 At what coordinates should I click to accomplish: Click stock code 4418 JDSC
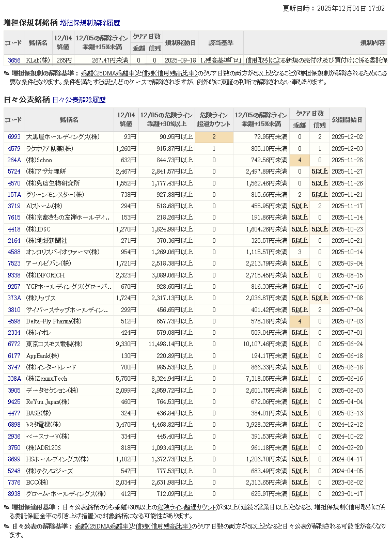pyautogui.click(x=14, y=229)
